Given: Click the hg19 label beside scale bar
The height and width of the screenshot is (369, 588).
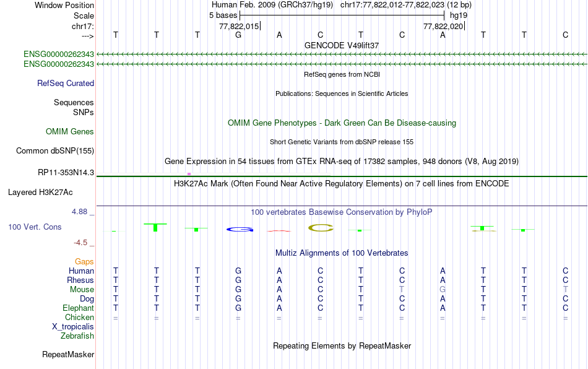Looking at the screenshot, I should point(458,15).
